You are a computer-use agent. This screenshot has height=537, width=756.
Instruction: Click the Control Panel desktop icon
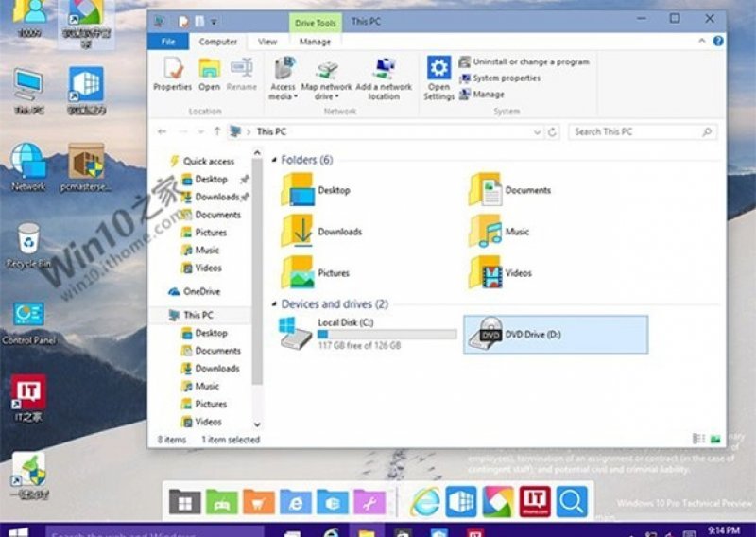pyautogui.click(x=29, y=323)
